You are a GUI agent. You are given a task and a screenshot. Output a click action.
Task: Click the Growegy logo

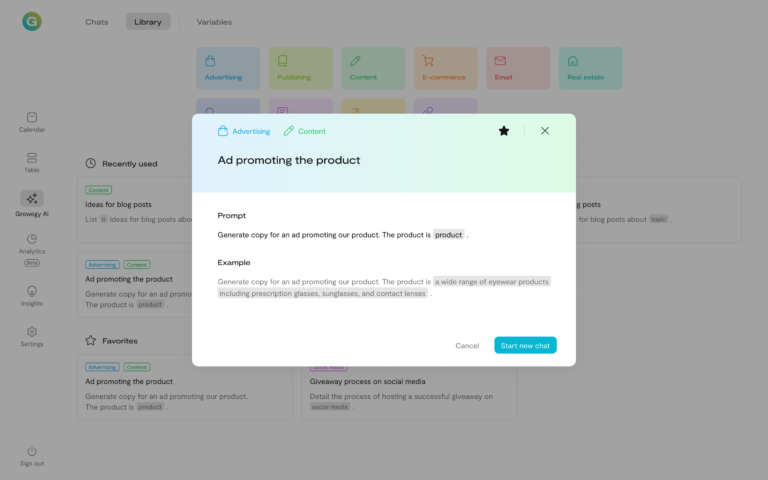click(x=32, y=22)
